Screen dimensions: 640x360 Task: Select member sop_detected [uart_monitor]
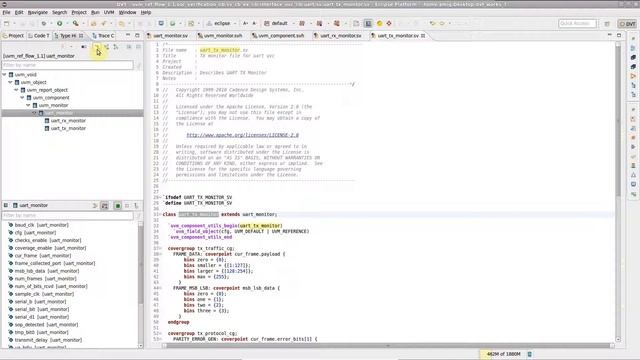pos(46,324)
